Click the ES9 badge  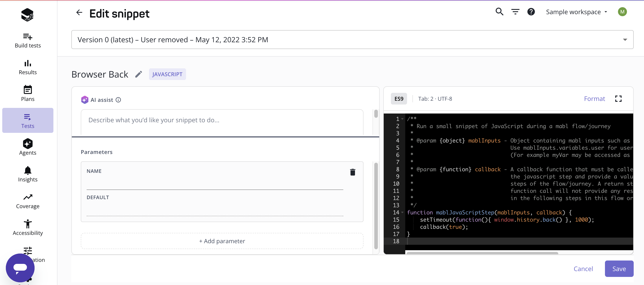pyautogui.click(x=399, y=99)
